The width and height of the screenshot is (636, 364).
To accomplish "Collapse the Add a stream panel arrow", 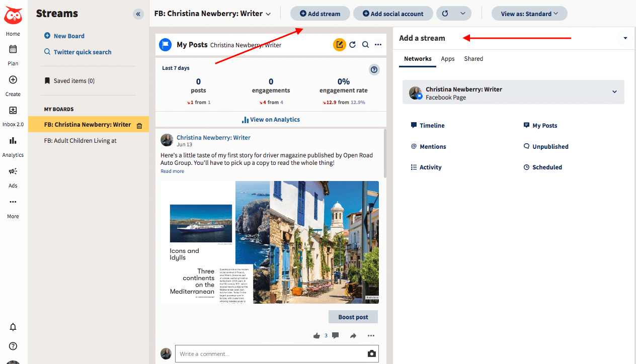I will click(625, 38).
